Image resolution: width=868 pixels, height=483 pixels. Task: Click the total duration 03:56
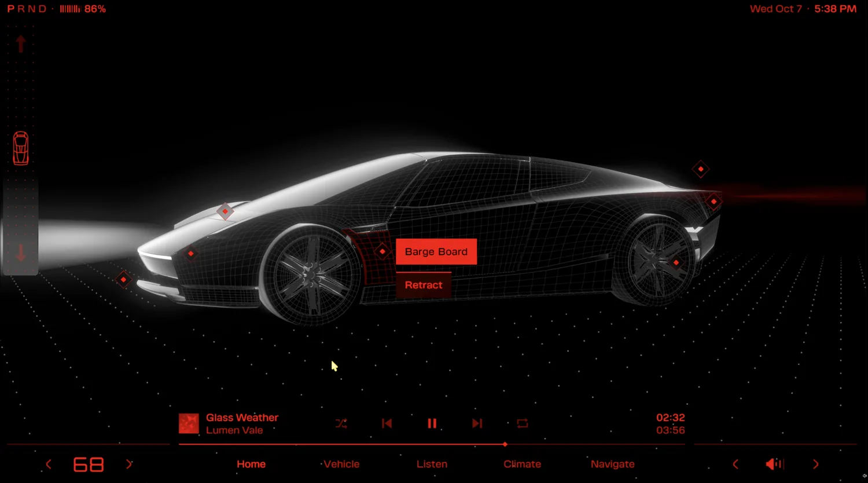point(671,430)
